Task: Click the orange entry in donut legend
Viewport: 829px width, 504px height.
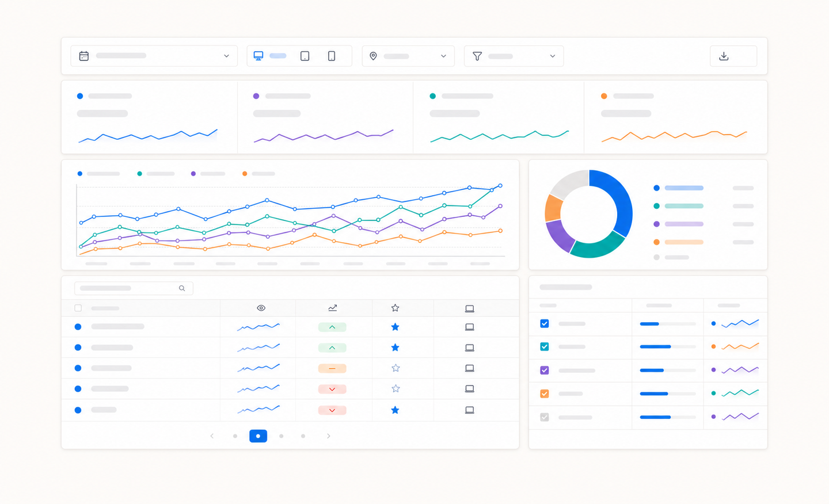Action: click(679, 242)
